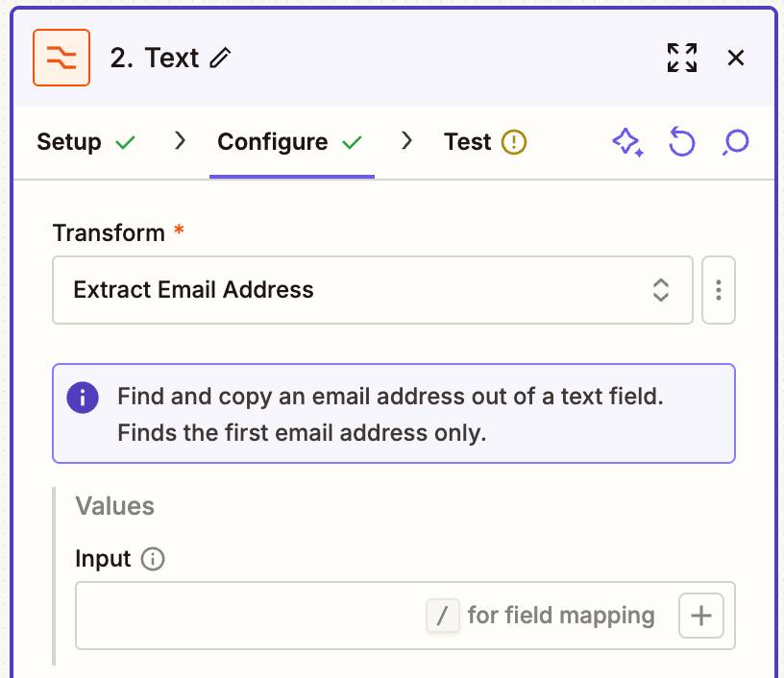Image resolution: width=784 pixels, height=678 pixels.
Task: Click the yellow warning icon beside Test
Action: point(514,142)
